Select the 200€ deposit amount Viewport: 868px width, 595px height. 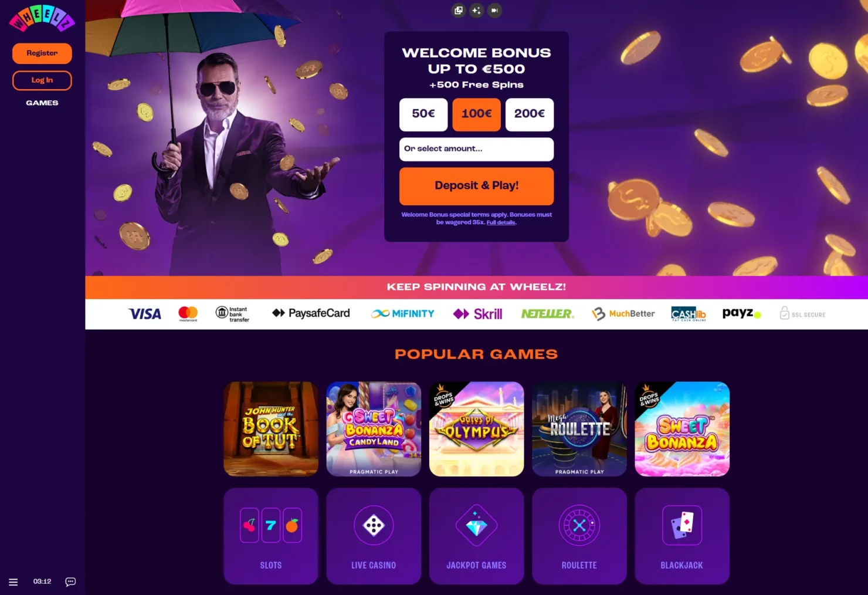click(530, 114)
